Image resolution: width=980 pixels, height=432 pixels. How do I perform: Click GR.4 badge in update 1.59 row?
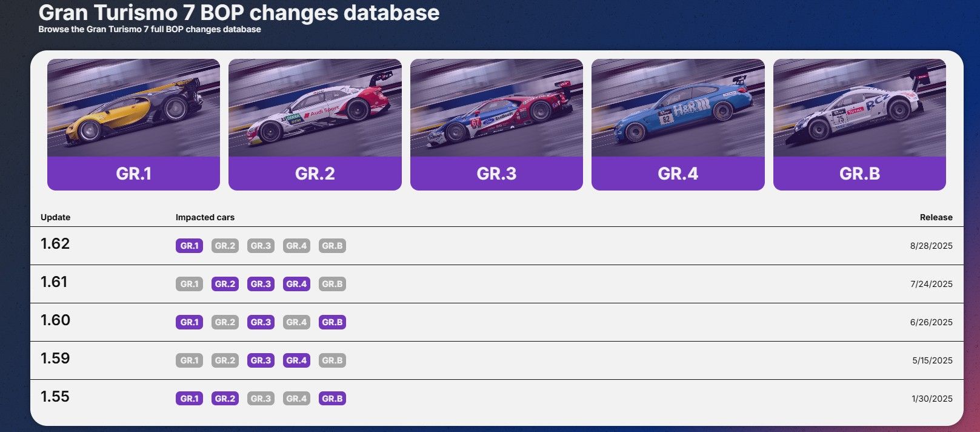(x=296, y=360)
